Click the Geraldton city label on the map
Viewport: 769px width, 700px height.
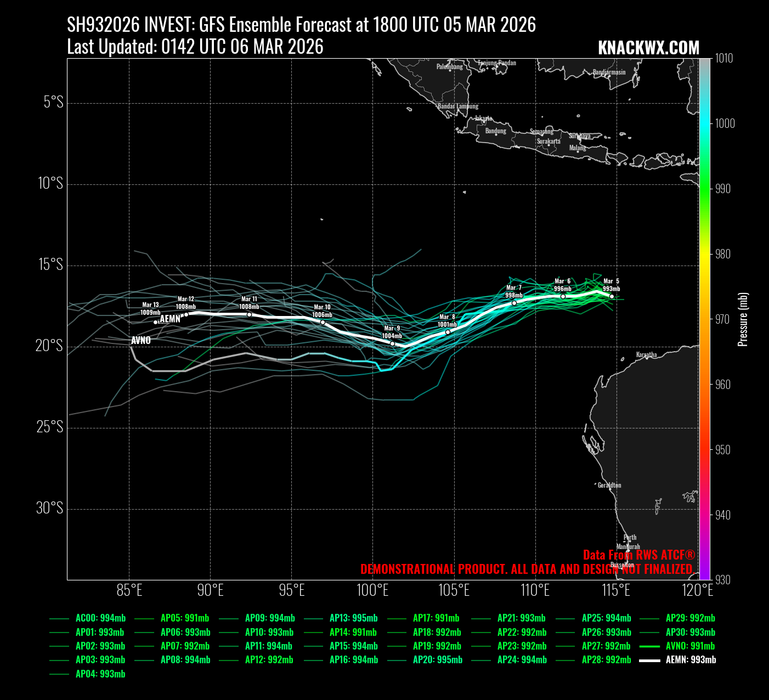609,486
